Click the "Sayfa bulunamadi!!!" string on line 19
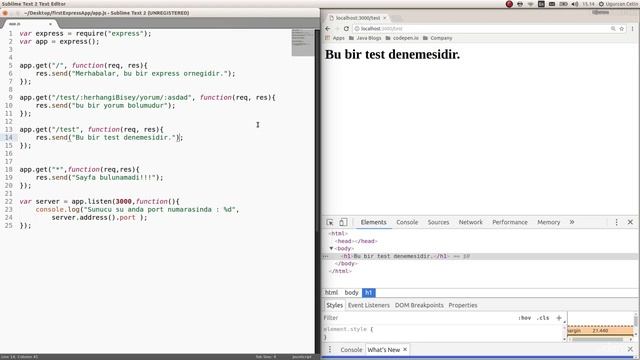 [x=114, y=178]
